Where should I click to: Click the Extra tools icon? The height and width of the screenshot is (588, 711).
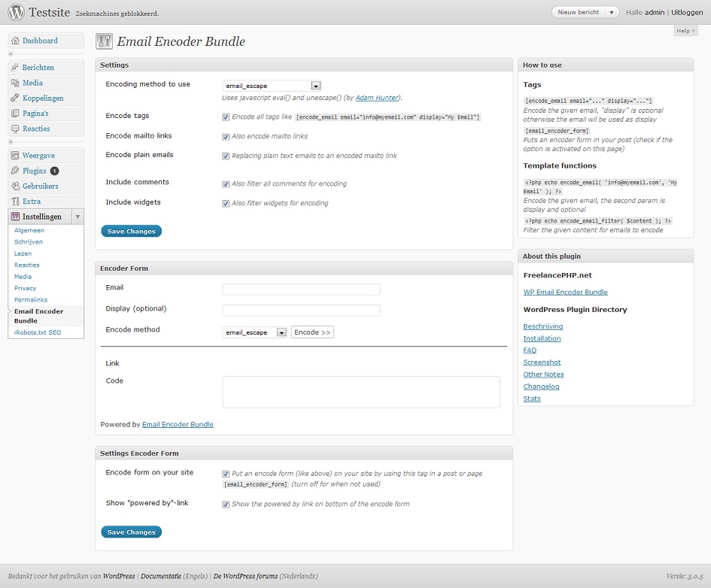(x=15, y=202)
